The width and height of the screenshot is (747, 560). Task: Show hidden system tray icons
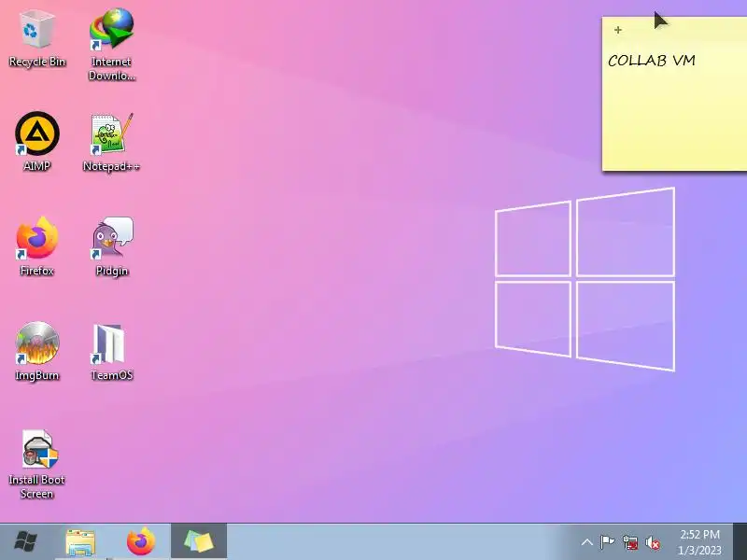(x=587, y=542)
